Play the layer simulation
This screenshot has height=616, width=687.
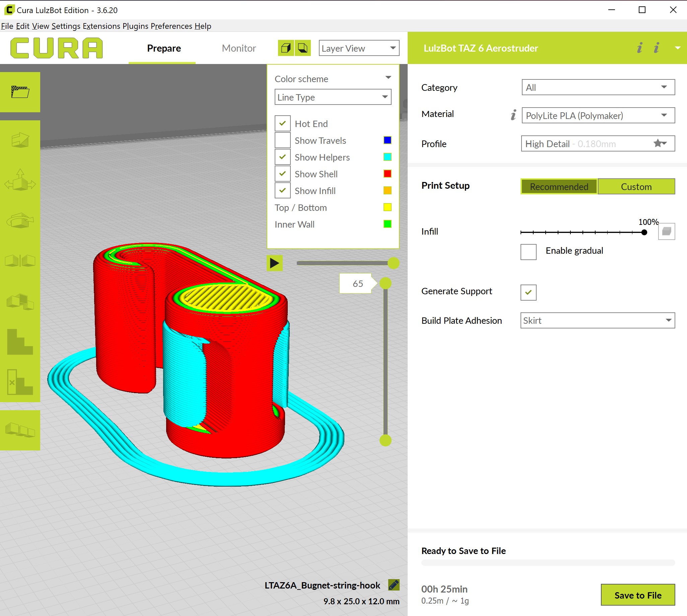pyautogui.click(x=275, y=263)
